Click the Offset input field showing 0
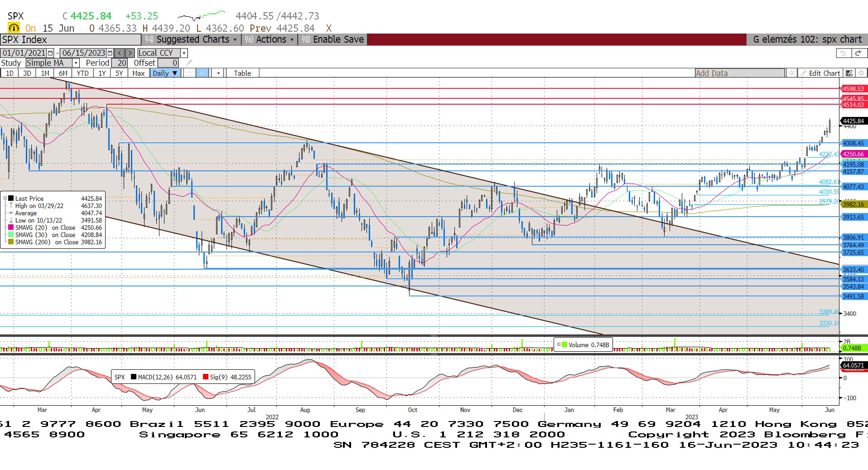This screenshot has height=470, width=868. [x=169, y=63]
